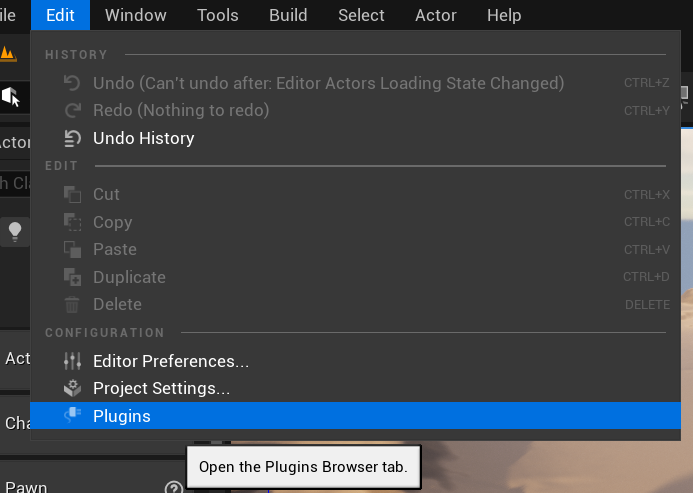
Task: Open the Plugins browser entry
Action: pyautogui.click(x=355, y=416)
